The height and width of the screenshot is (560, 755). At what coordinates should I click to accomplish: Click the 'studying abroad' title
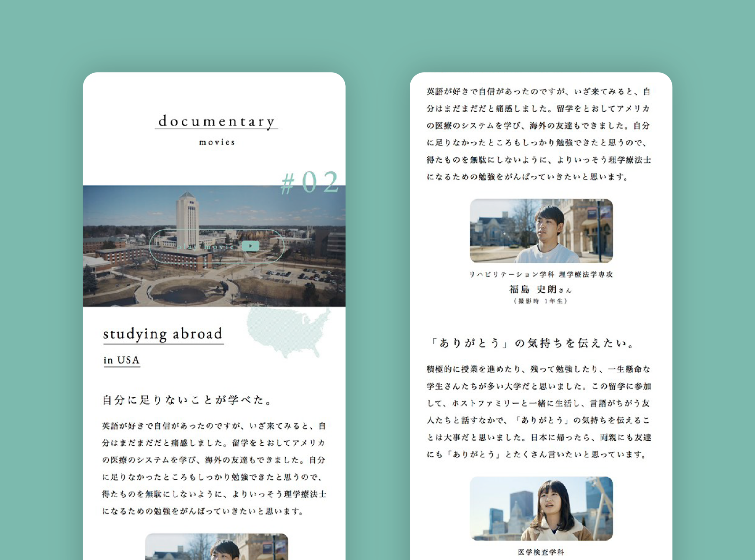click(x=163, y=334)
